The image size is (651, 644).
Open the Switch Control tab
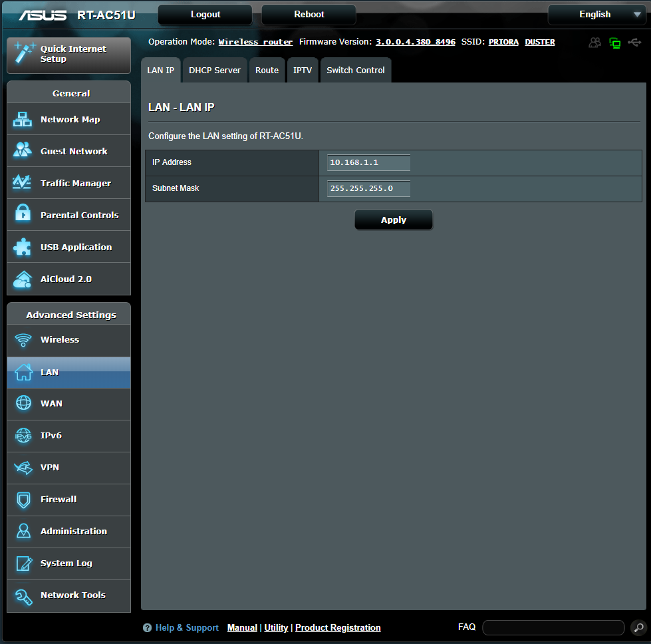[356, 71]
